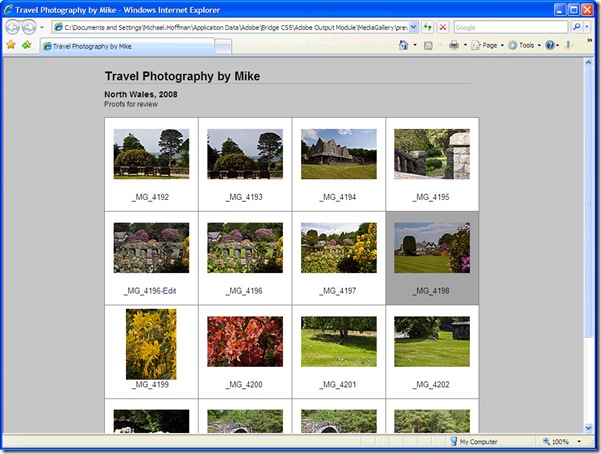Open the stone wall photo _MG_4195
The width and height of the screenshot is (601, 454).
432,154
